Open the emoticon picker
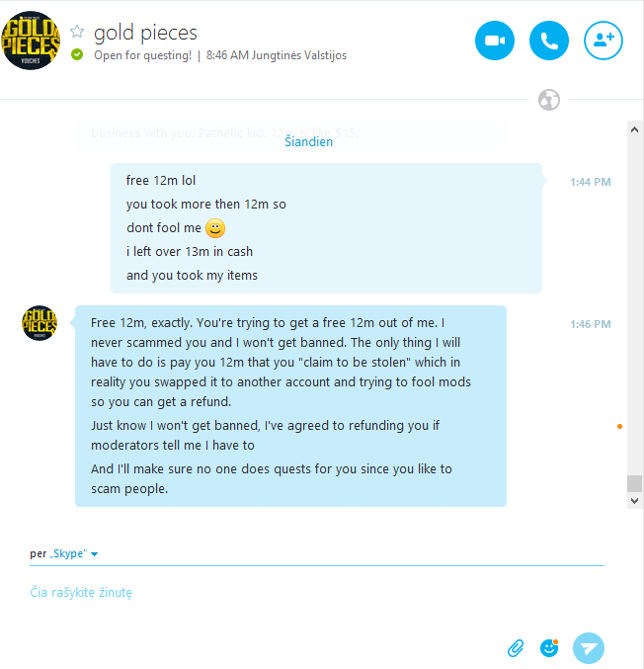This screenshot has width=644, height=669. coord(549,648)
